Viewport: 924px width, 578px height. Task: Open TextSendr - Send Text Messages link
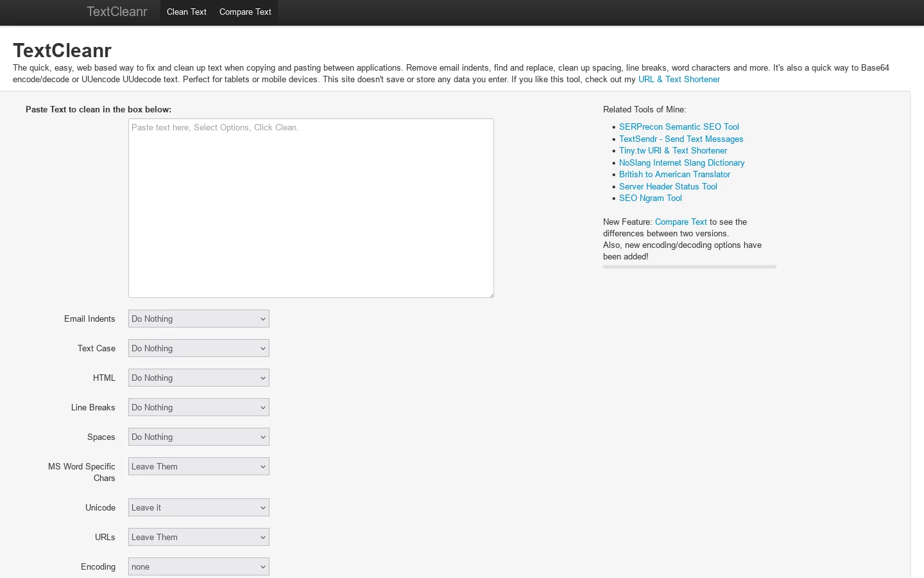pyautogui.click(x=681, y=139)
